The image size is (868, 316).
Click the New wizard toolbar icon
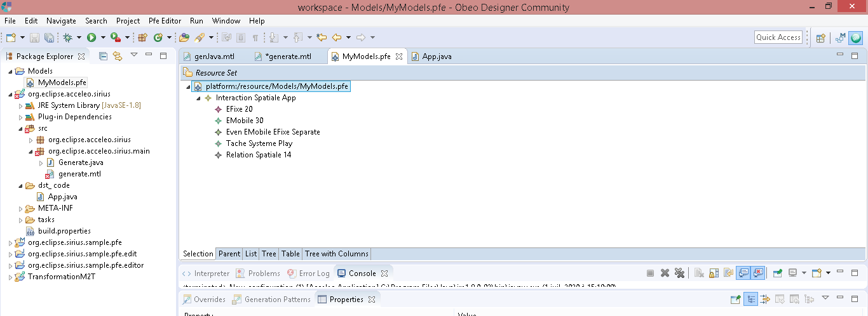tap(10, 37)
